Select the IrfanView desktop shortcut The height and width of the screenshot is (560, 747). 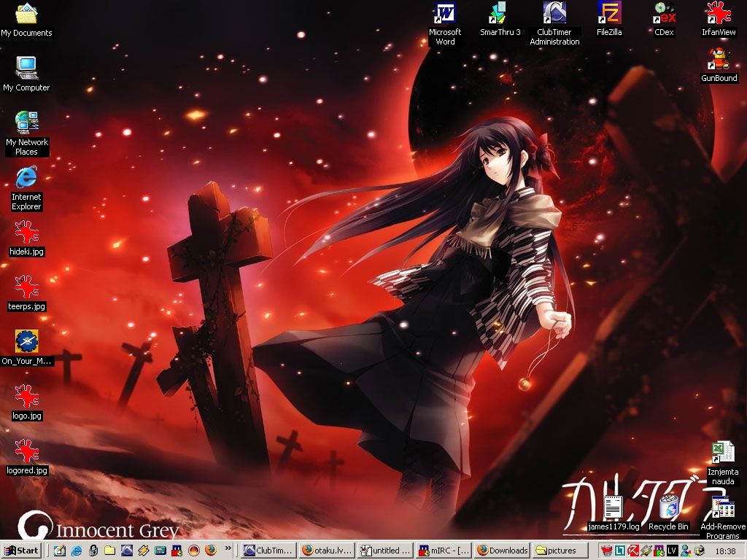click(719, 20)
